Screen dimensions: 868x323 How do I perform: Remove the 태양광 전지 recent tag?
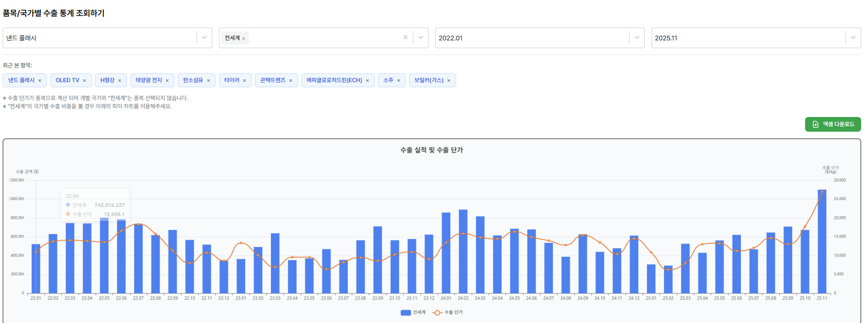[167, 81]
